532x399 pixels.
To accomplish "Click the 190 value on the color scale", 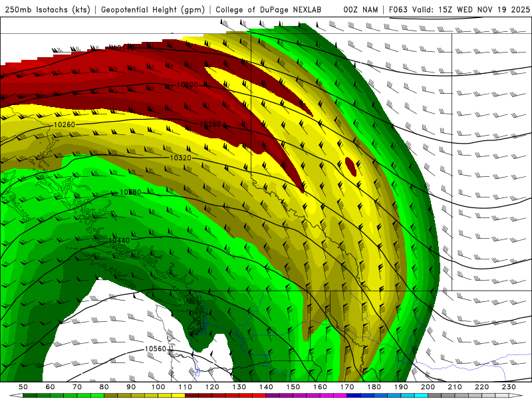I will click(401, 387).
